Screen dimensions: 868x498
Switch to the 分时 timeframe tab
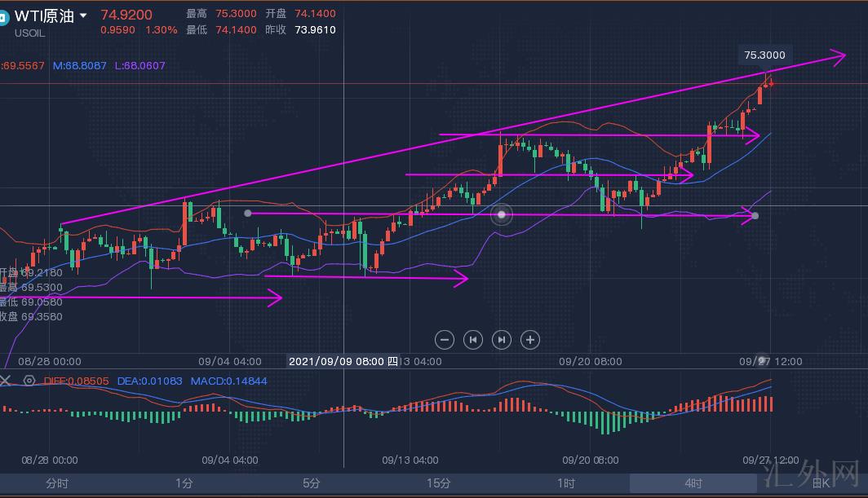pos(57,483)
